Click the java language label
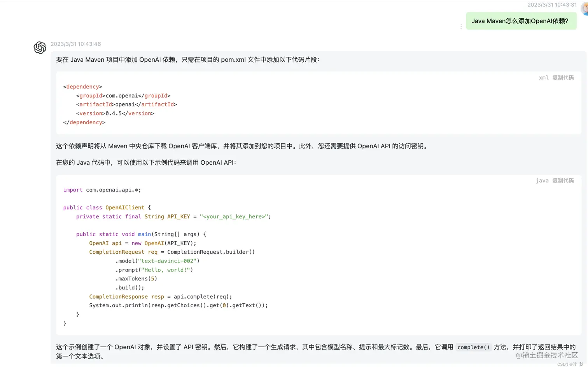Image resolution: width=588 pixels, height=369 pixels. 542,181
